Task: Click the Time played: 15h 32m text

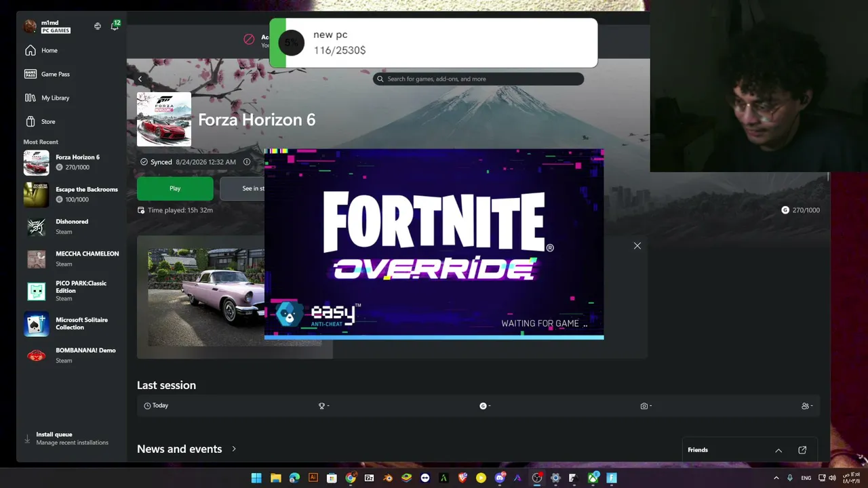Action: [180, 210]
